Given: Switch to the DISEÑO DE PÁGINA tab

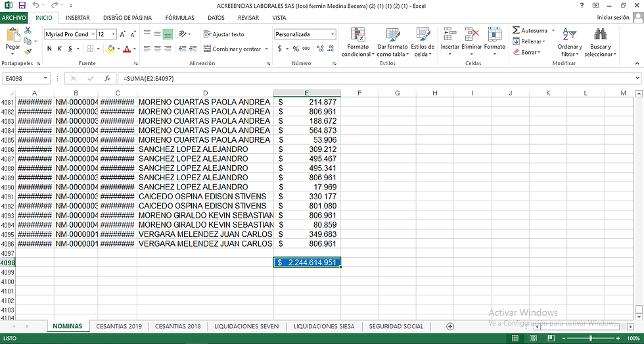Looking at the screenshot, I should click(x=127, y=18).
